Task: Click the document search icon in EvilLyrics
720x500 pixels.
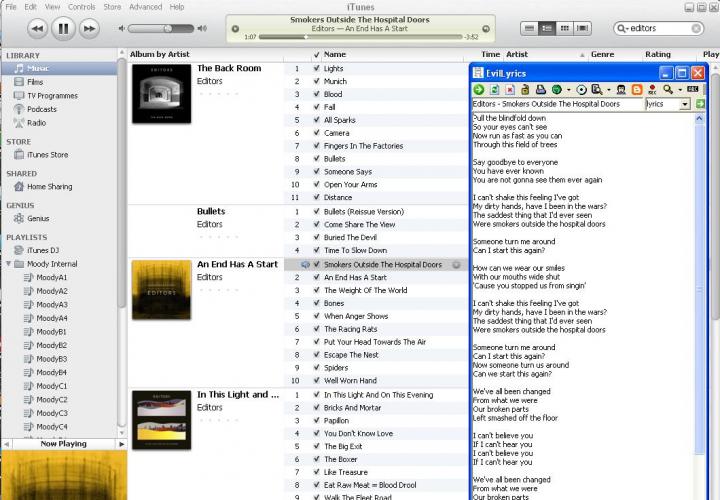Action: (597, 90)
